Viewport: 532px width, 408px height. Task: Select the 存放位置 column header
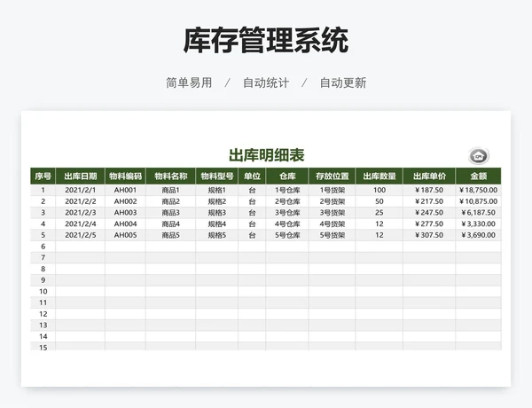[x=332, y=176]
